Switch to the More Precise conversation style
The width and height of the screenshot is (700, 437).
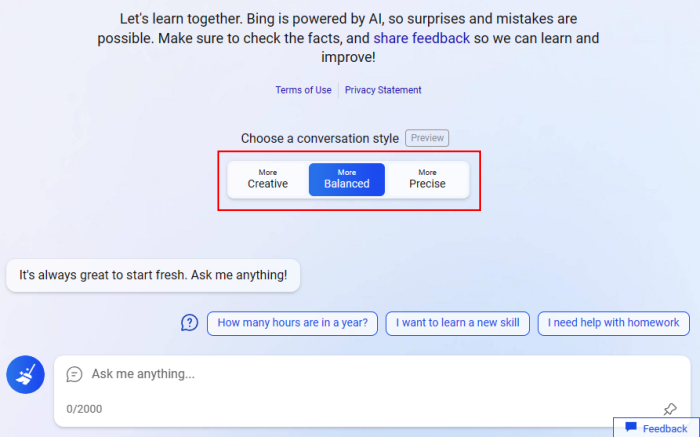[427, 179]
